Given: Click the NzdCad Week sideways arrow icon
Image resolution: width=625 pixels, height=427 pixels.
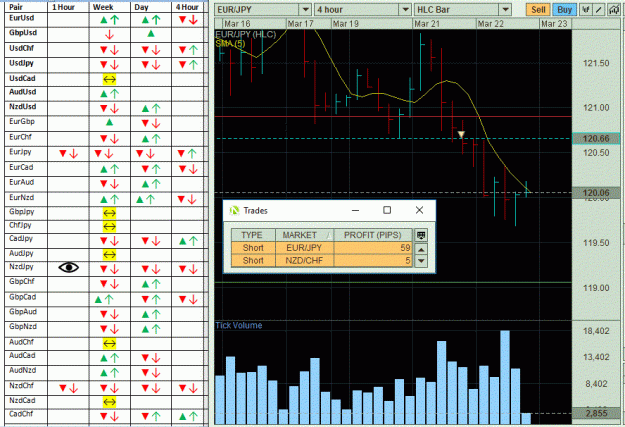Looking at the screenshot, I should (109, 402).
